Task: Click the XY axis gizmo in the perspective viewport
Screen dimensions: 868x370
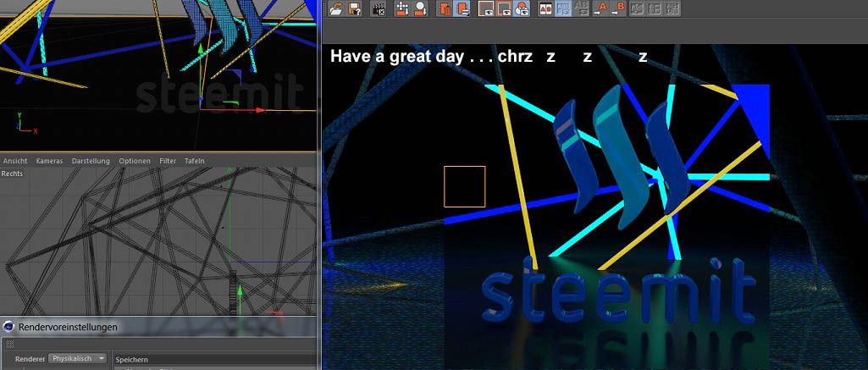Action: 26,124
